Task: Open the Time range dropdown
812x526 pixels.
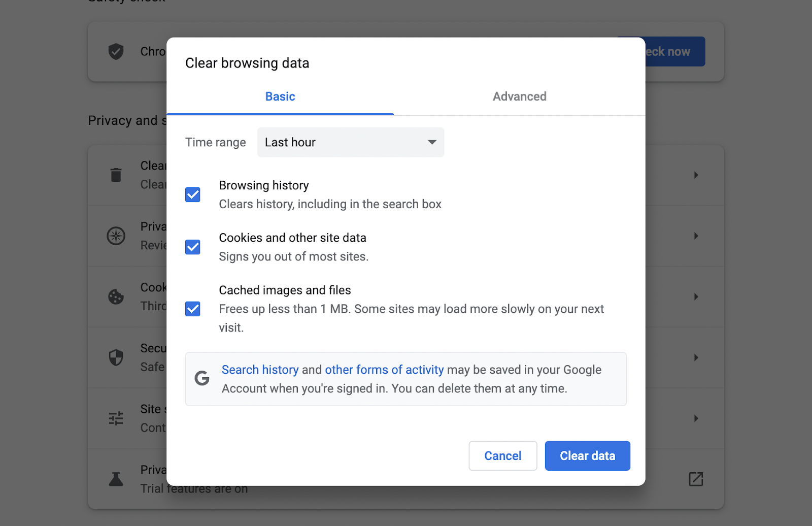Action: [x=350, y=142]
